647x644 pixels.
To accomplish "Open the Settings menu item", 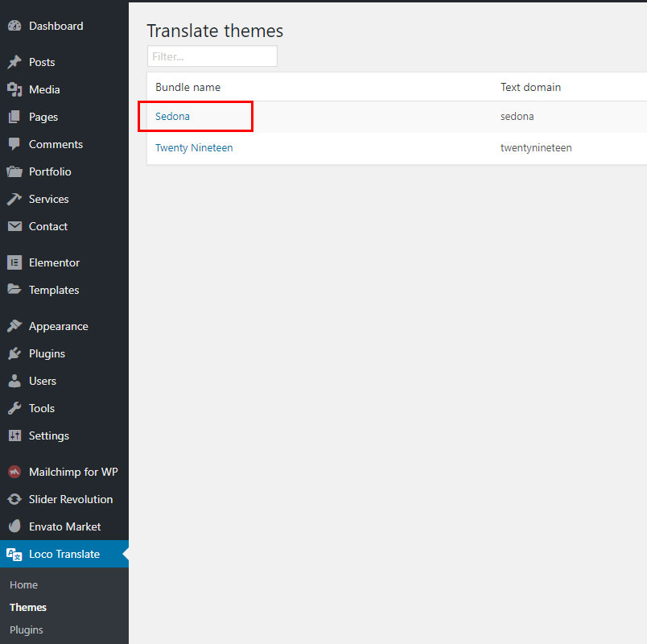I will (x=49, y=436).
